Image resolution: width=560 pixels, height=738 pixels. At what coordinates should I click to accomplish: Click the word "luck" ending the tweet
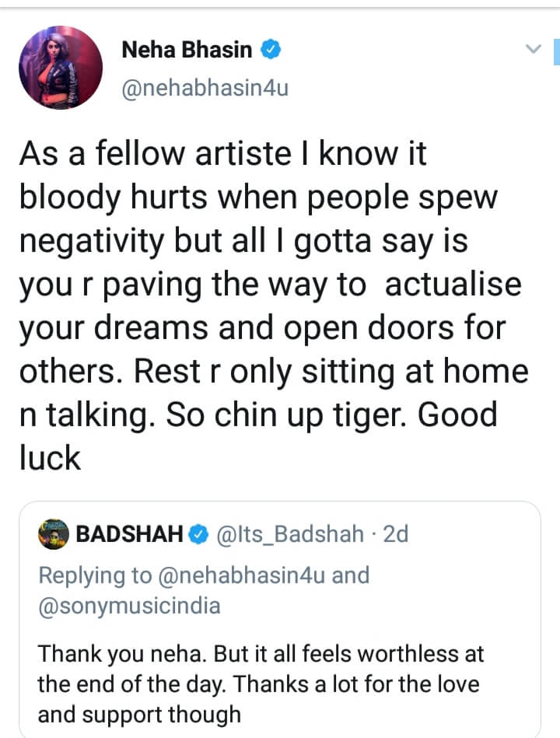coord(51,459)
